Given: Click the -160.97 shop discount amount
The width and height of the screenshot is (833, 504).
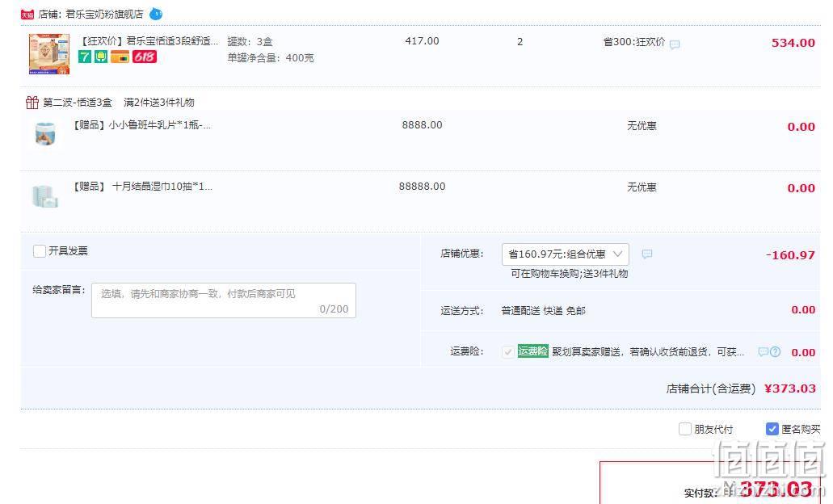Looking at the screenshot, I should pyautogui.click(x=790, y=255).
